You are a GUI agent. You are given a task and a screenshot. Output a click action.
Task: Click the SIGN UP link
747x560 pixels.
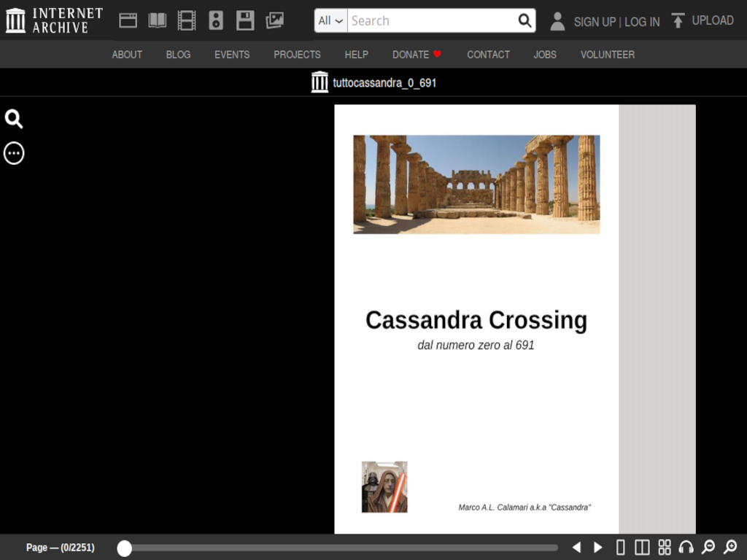click(595, 22)
